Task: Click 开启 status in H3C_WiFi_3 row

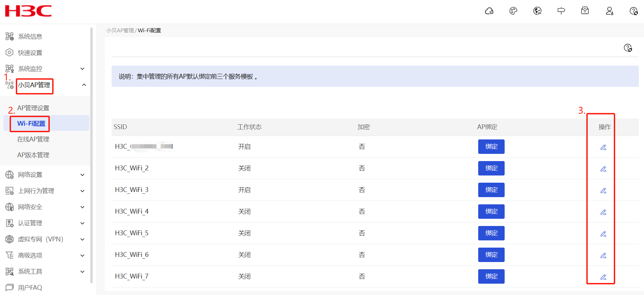Action: point(244,190)
